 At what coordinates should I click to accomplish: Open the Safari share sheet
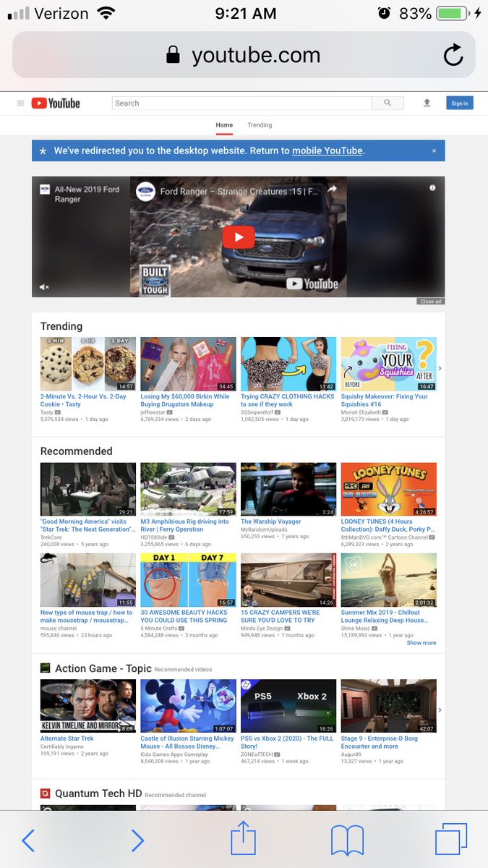pos(244,838)
